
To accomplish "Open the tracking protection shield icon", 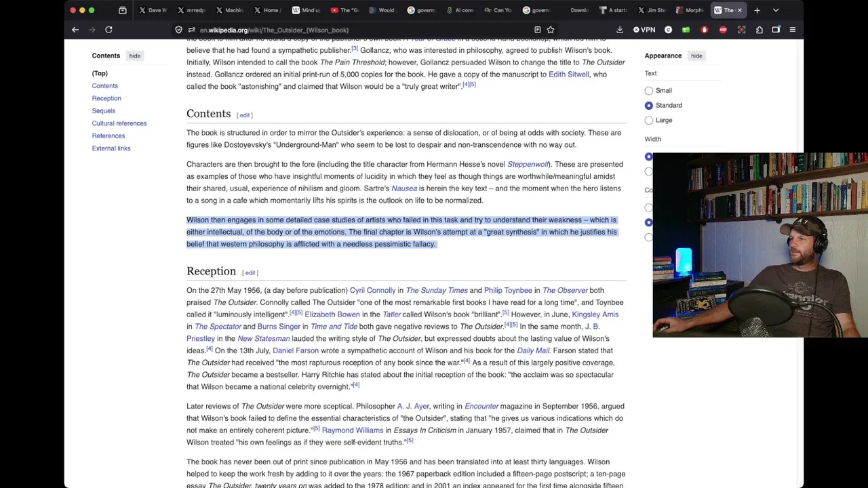I will click(x=178, y=30).
